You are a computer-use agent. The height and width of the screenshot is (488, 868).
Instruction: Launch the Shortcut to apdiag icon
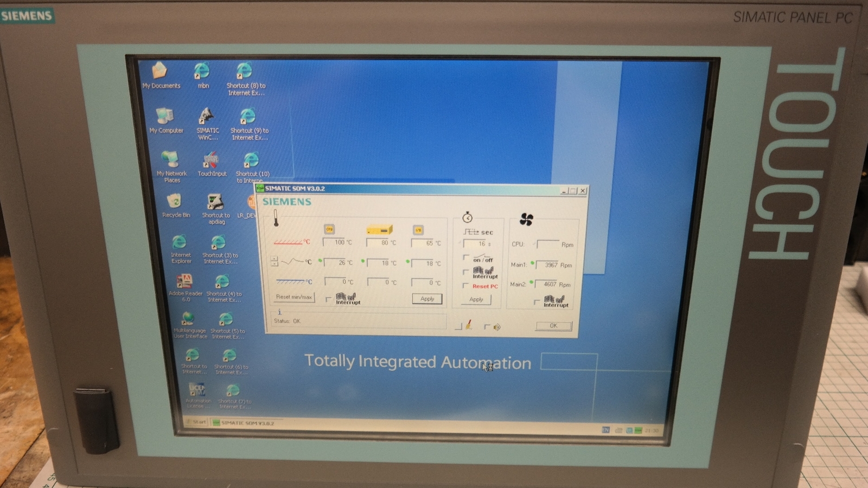(216, 209)
